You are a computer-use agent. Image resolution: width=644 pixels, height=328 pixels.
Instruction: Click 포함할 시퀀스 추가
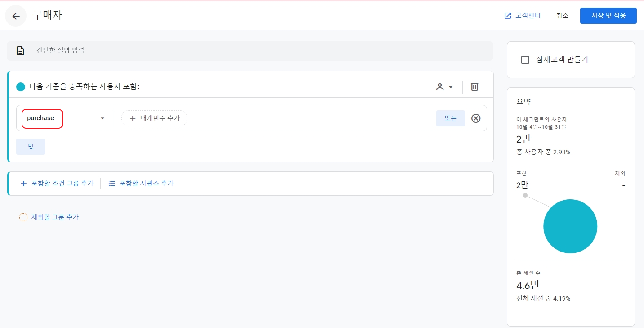tap(141, 184)
